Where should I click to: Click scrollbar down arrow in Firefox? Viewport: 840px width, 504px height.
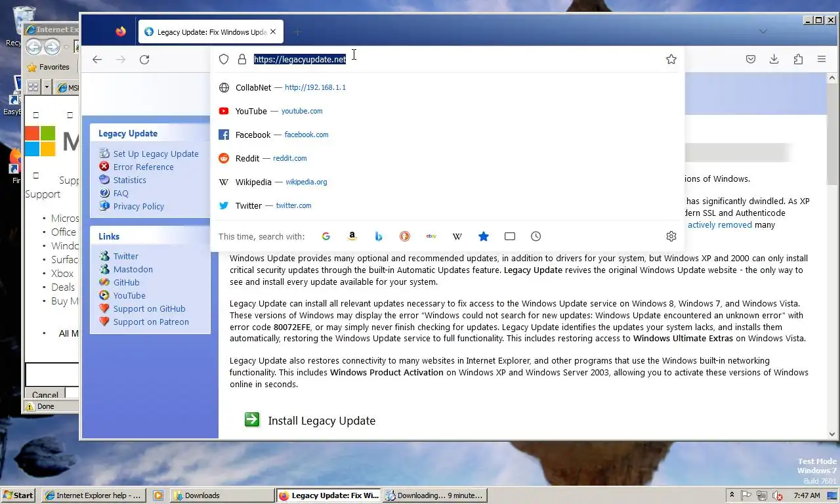coord(832,434)
